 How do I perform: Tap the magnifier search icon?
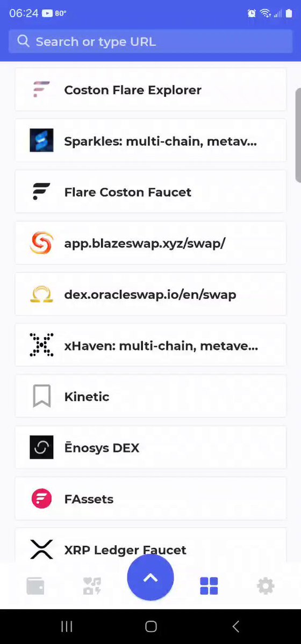(23, 41)
